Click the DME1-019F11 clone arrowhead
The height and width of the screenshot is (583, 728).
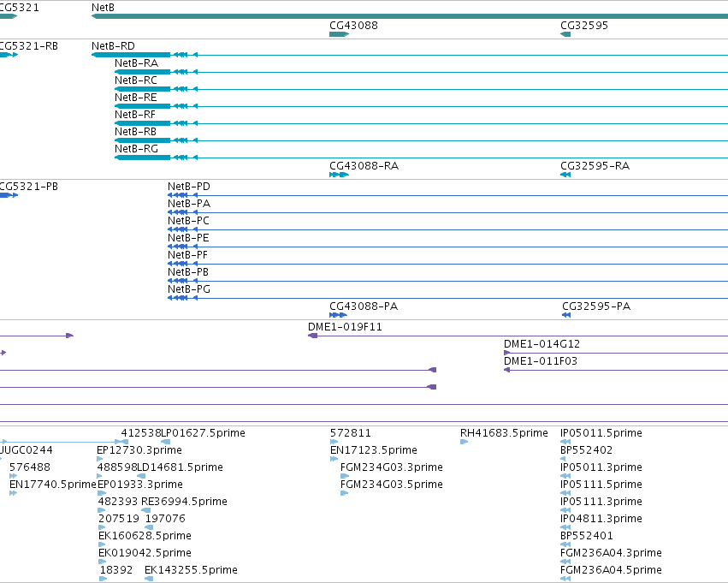click(x=312, y=336)
